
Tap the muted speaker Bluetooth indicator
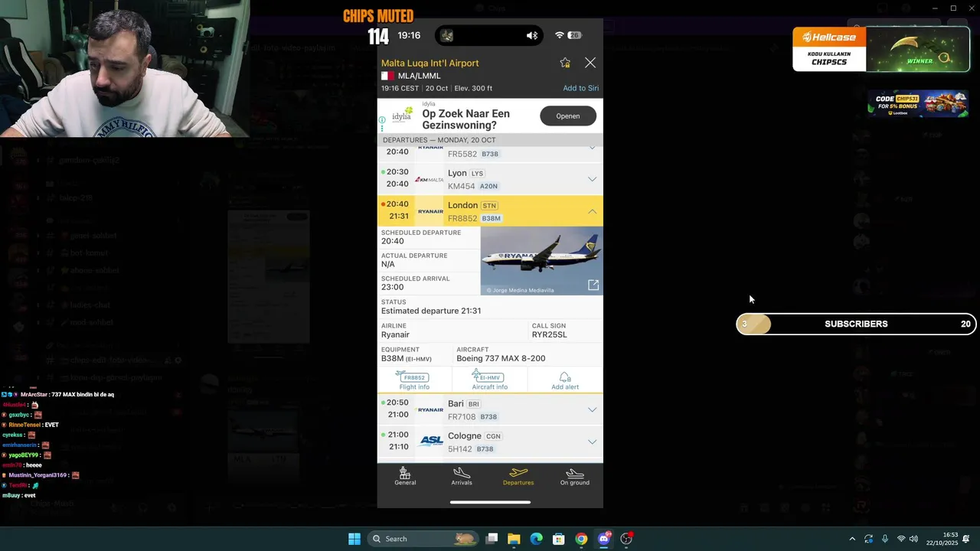tap(532, 35)
